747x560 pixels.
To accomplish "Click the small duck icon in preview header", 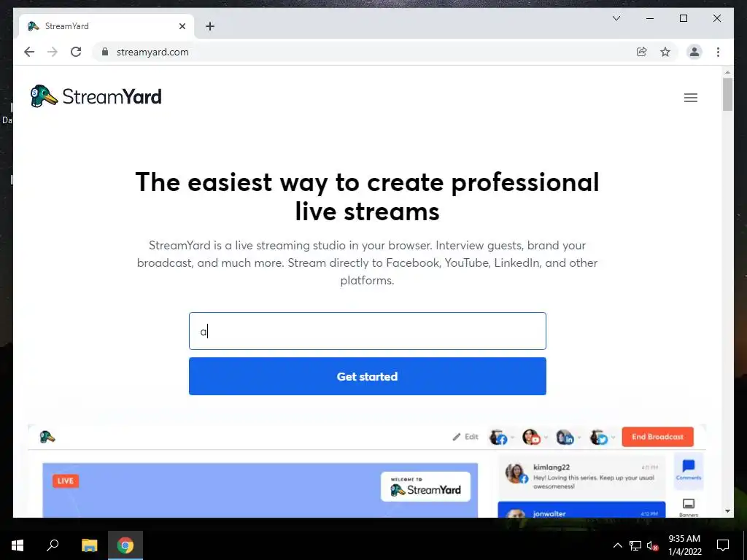I will pos(47,437).
